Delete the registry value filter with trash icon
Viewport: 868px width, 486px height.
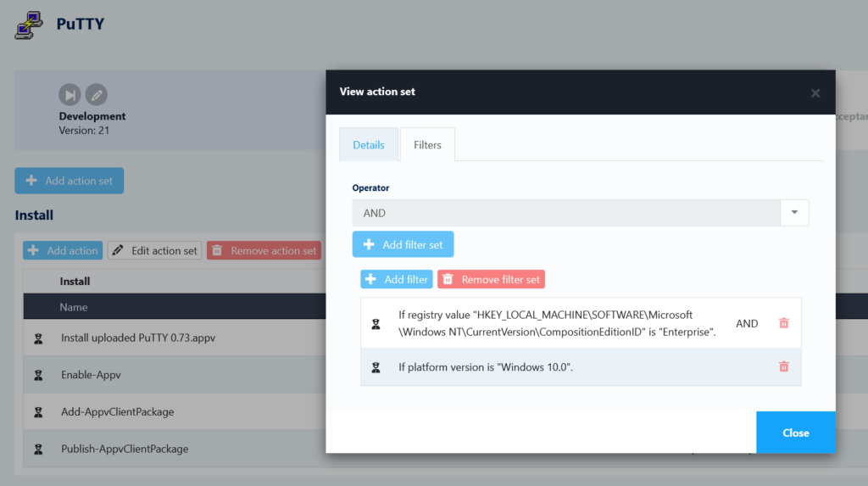coord(783,323)
